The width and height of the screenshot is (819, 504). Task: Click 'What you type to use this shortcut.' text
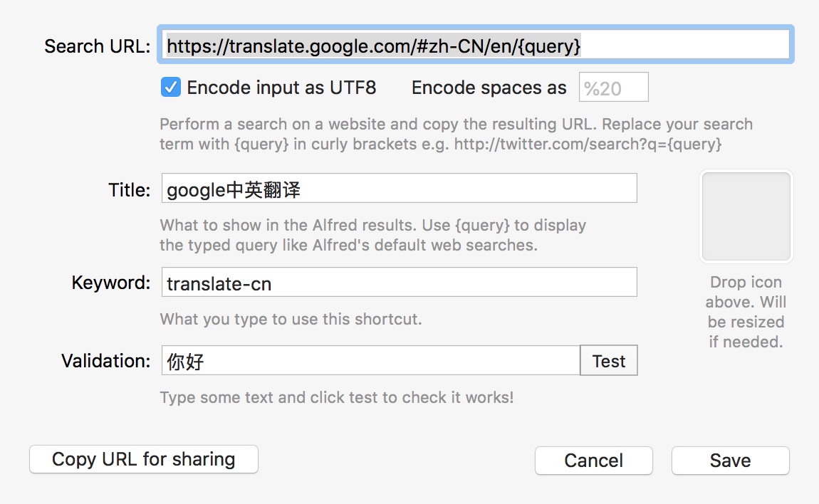[291, 319]
